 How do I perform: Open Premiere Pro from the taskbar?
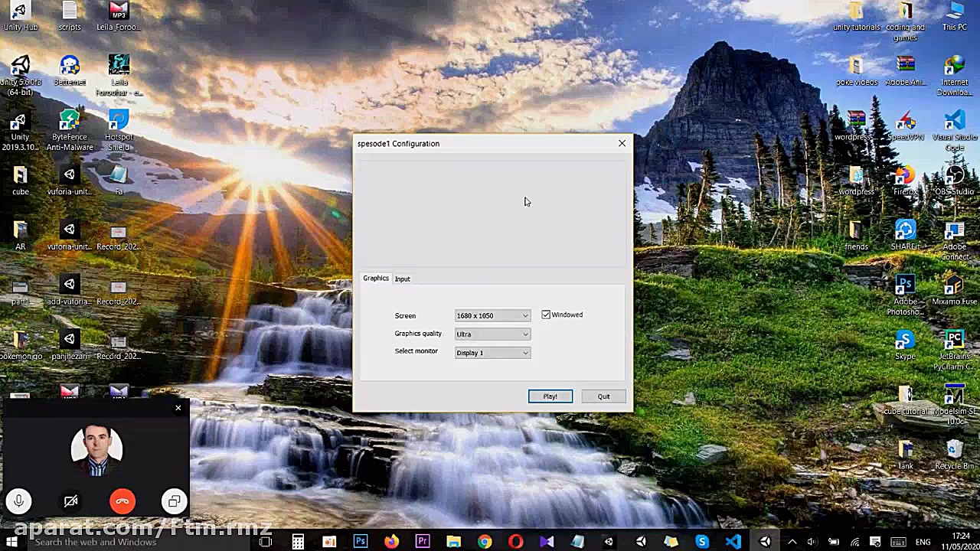click(423, 542)
